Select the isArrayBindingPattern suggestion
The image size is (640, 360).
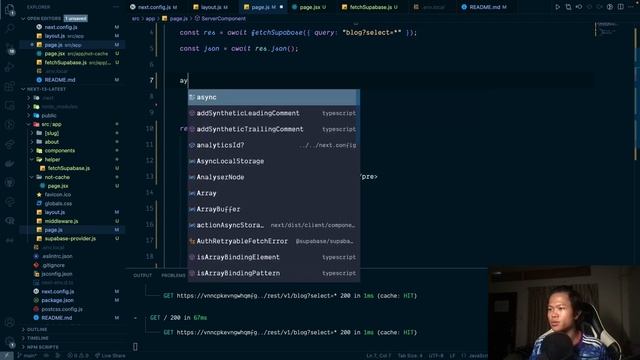pyautogui.click(x=273, y=273)
